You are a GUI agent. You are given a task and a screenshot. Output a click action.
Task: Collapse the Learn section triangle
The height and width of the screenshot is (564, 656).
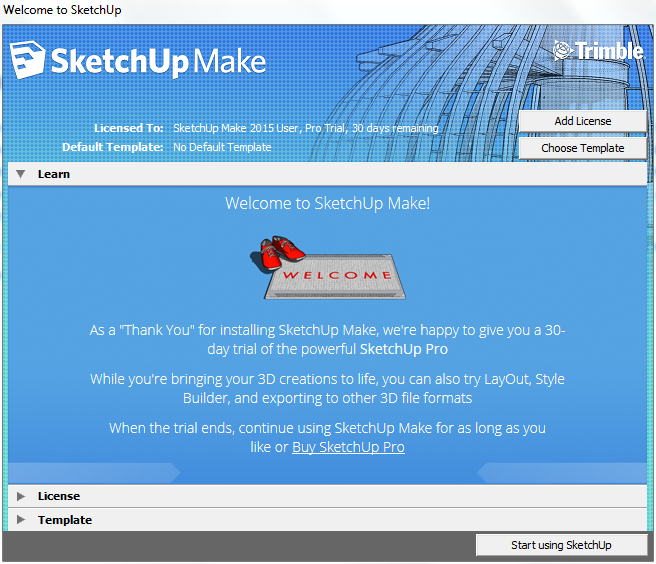pyautogui.click(x=20, y=174)
